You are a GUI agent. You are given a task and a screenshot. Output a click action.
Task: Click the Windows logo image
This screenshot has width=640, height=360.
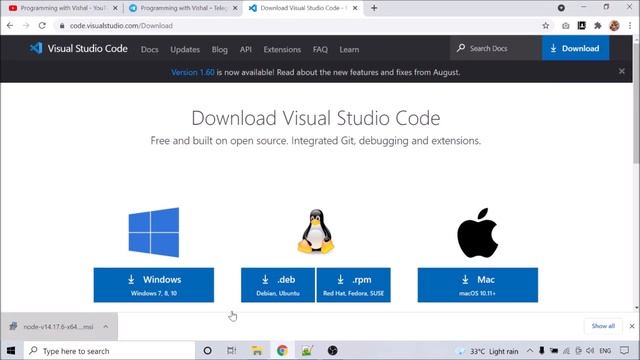(x=154, y=232)
